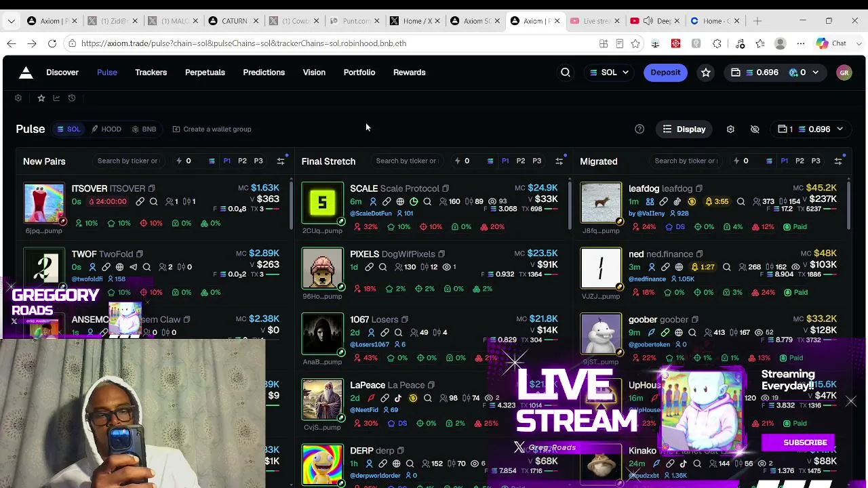Copy the ITSOVER token address icon
Viewport: 868px width, 488px height.
click(x=152, y=188)
